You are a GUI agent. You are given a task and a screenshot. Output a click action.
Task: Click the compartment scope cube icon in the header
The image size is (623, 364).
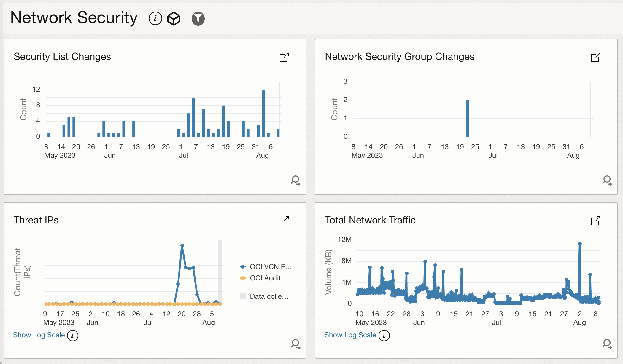[x=174, y=18]
